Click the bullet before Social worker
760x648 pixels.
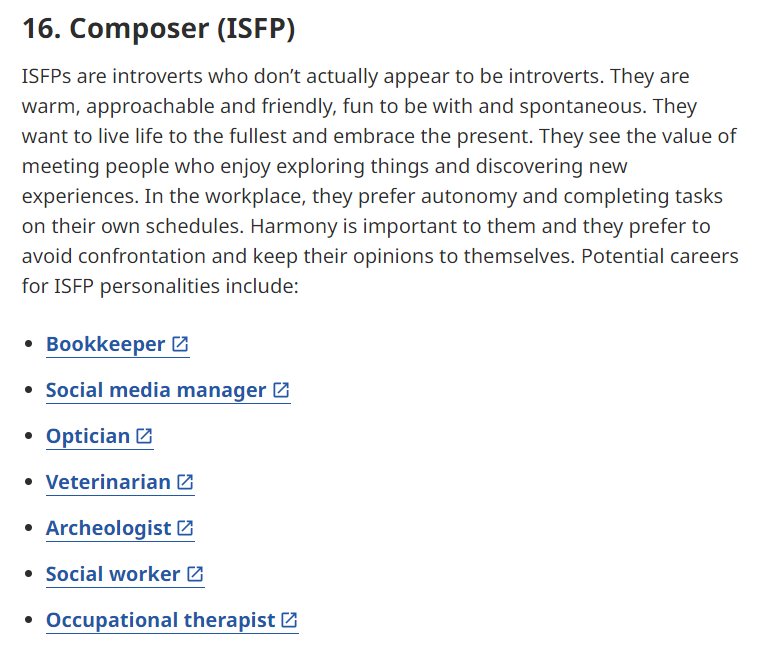tap(29, 574)
